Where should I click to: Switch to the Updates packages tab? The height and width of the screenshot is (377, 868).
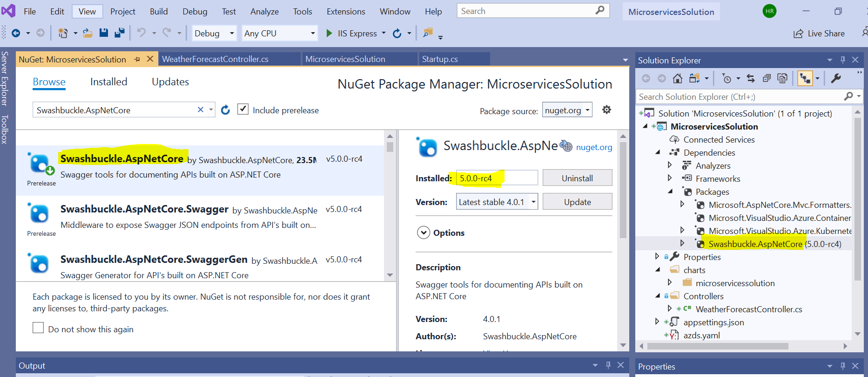click(170, 82)
